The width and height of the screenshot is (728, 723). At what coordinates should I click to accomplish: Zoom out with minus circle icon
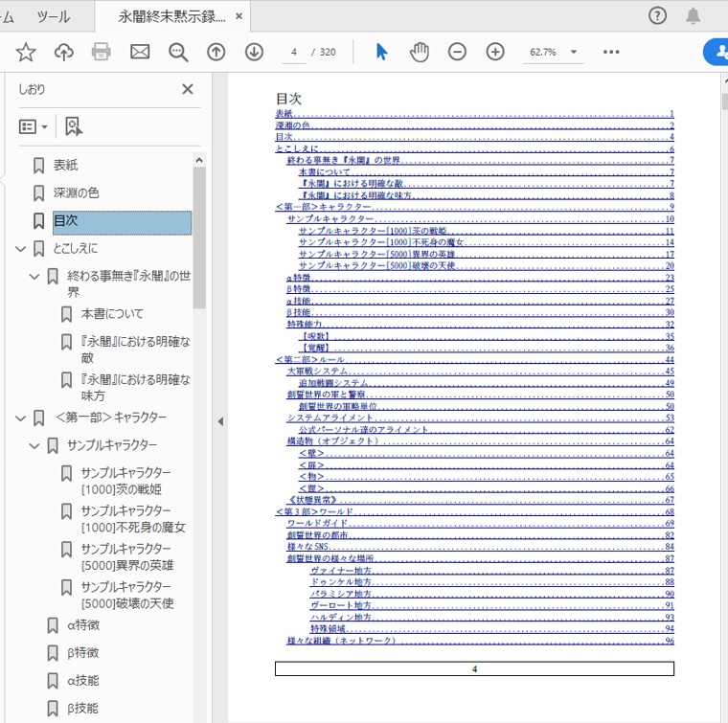(457, 52)
